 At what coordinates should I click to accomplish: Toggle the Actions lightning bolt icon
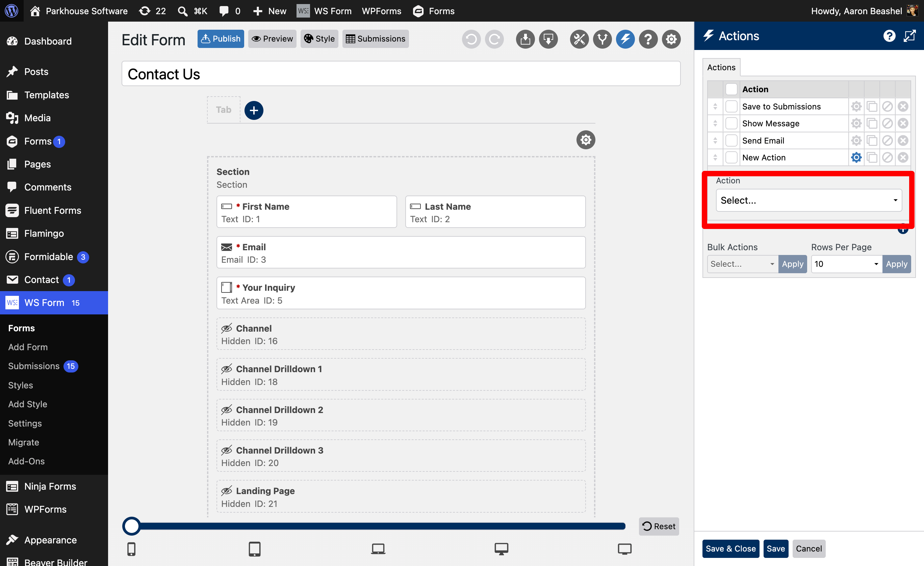tap(625, 39)
